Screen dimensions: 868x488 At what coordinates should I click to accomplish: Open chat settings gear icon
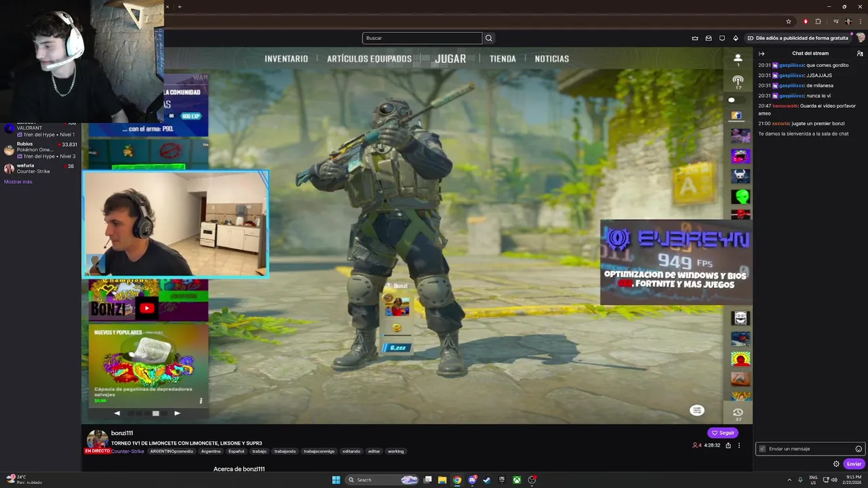coord(836,464)
